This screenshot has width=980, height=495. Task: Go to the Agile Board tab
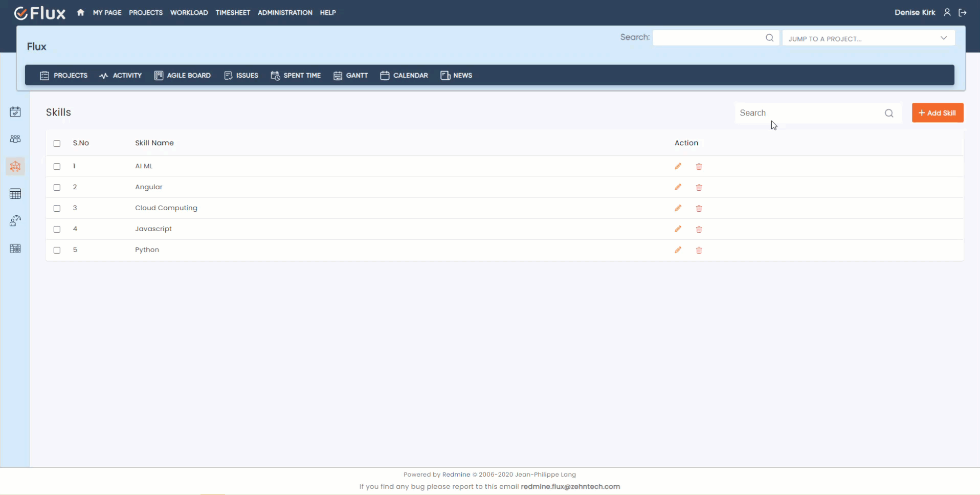[x=183, y=76]
